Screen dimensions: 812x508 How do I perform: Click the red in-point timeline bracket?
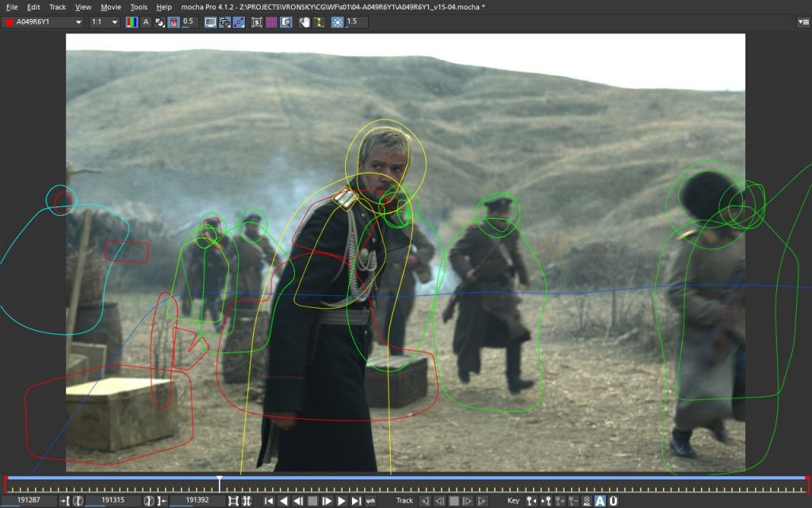click(x=6, y=484)
